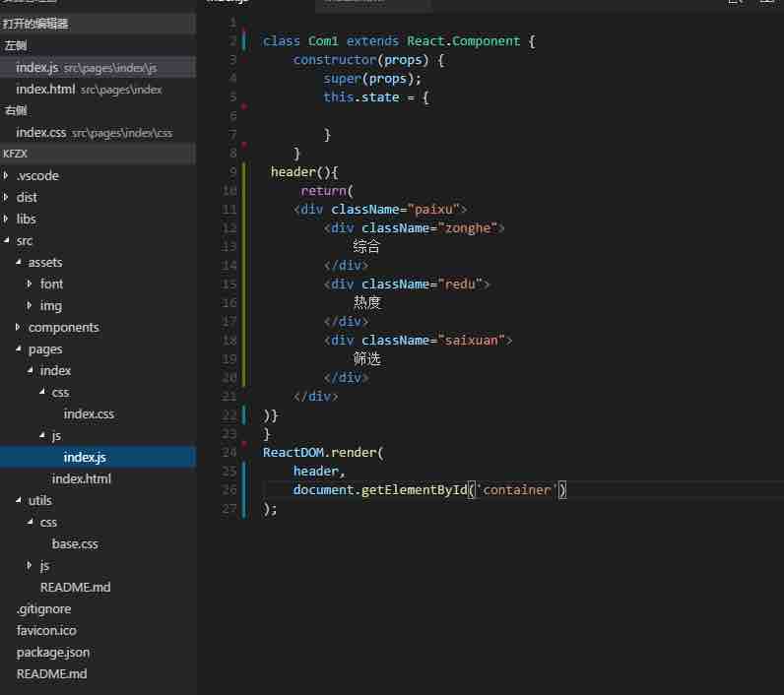Screen dimensions: 784x695
Task: Collapse the utils folder
Action: (39, 501)
